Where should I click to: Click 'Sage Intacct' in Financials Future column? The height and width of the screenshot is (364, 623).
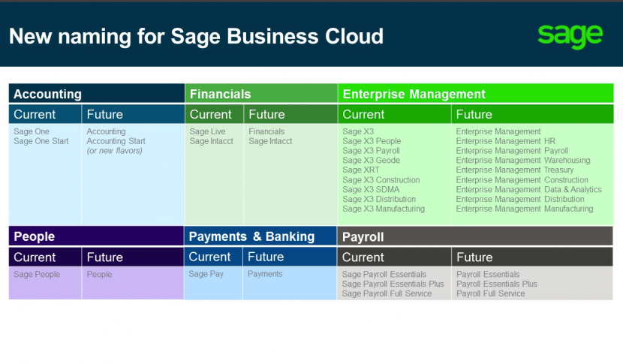click(x=270, y=140)
